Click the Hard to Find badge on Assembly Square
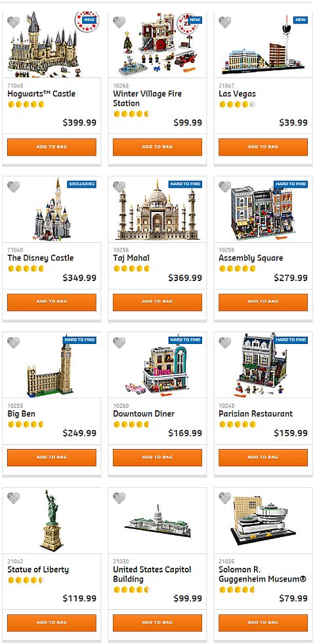 291,184
